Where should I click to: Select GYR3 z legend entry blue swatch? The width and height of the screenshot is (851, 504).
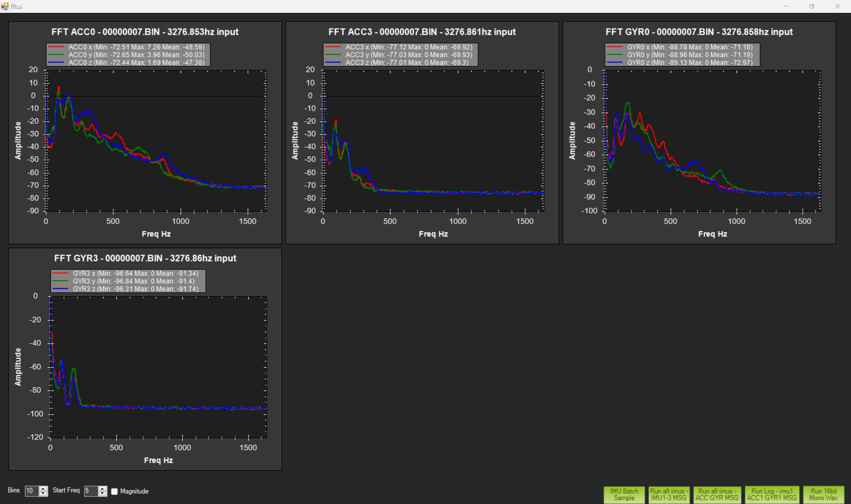[60, 289]
